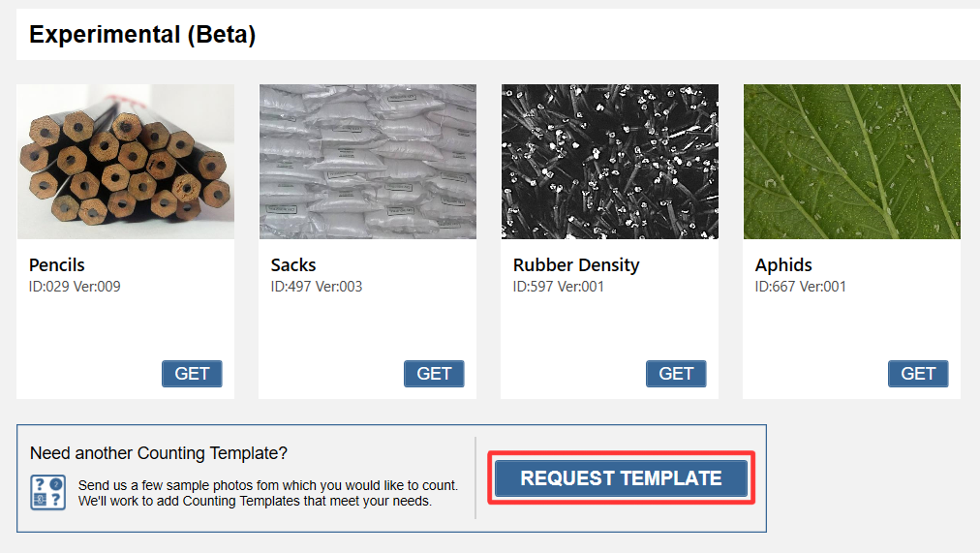Viewport: 980px width, 553px height.
Task: Get the Aphids counting template
Action: click(x=918, y=374)
